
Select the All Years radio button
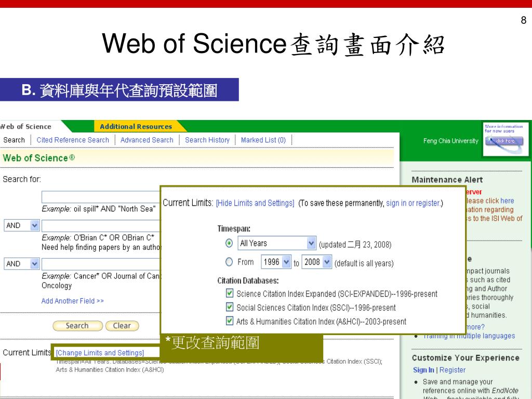(x=229, y=243)
